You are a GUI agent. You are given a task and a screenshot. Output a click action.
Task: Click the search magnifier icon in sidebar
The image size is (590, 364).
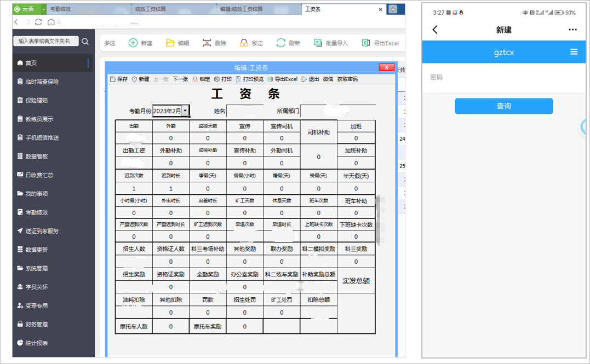(x=85, y=42)
